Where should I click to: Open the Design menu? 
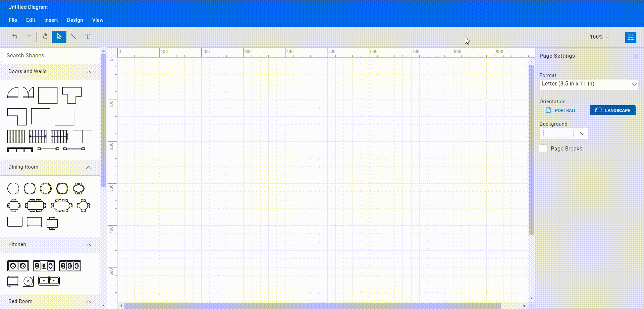coord(75,20)
